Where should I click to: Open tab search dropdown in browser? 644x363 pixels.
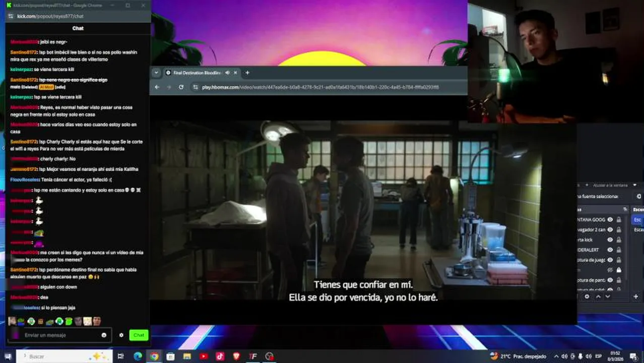(156, 73)
